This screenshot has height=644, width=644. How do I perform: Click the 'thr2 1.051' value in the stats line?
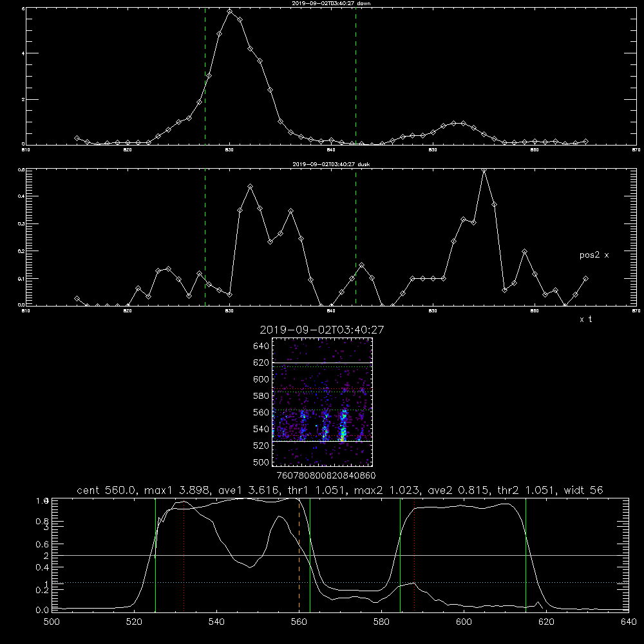[x=527, y=490]
